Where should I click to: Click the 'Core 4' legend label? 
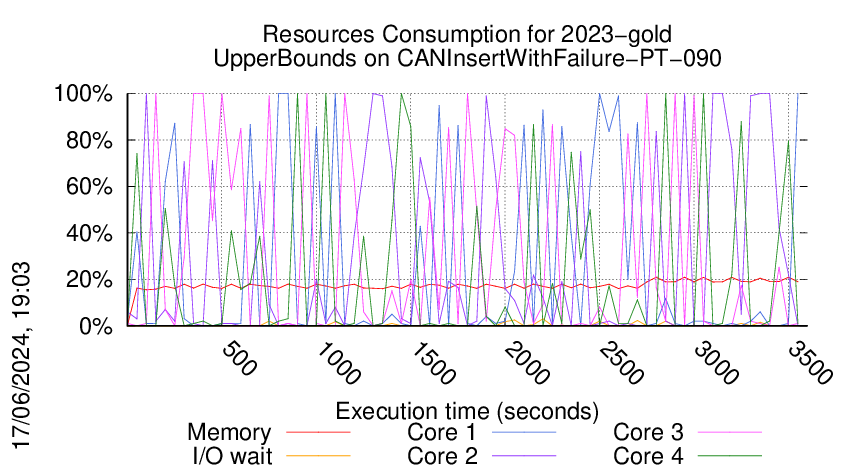pyautogui.click(x=648, y=456)
